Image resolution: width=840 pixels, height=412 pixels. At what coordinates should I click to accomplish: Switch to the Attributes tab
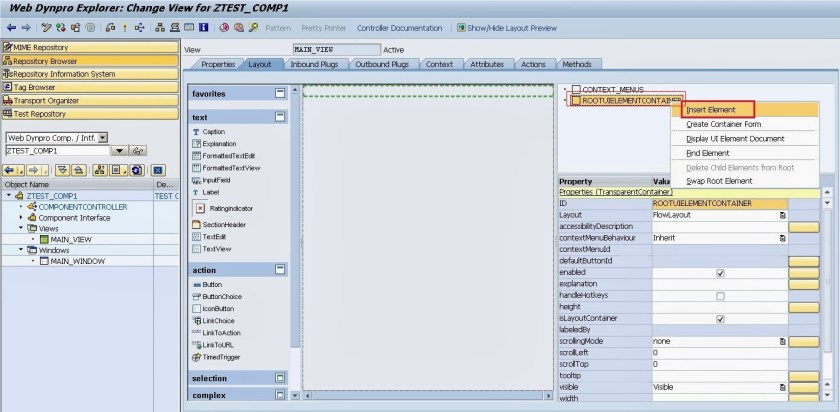[x=487, y=64]
